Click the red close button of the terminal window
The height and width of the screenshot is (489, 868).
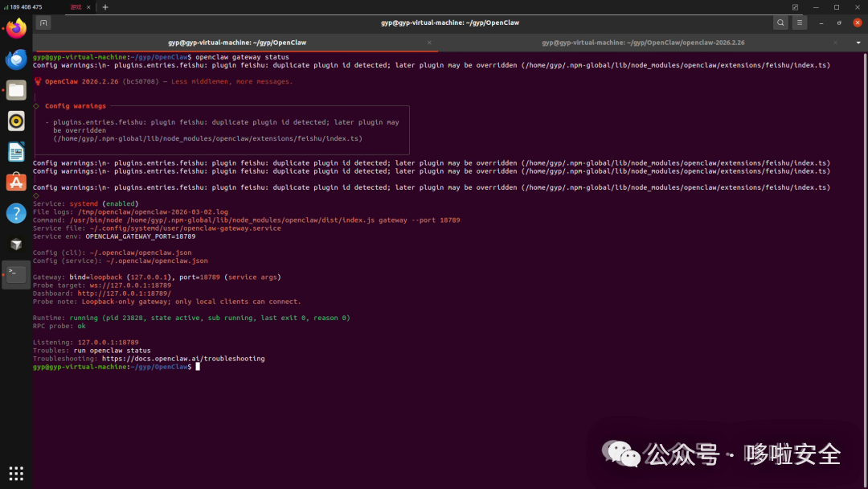pos(857,23)
